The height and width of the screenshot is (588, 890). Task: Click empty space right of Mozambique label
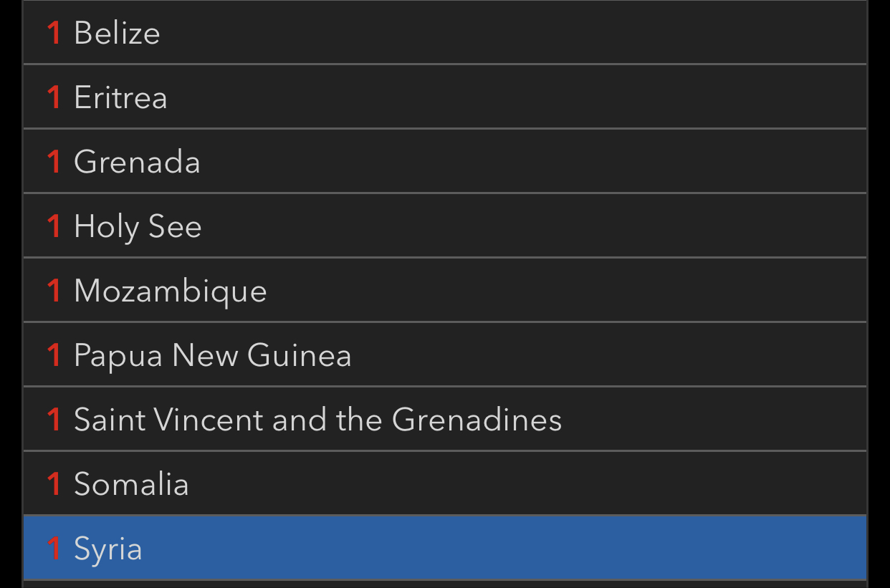(x=566, y=291)
